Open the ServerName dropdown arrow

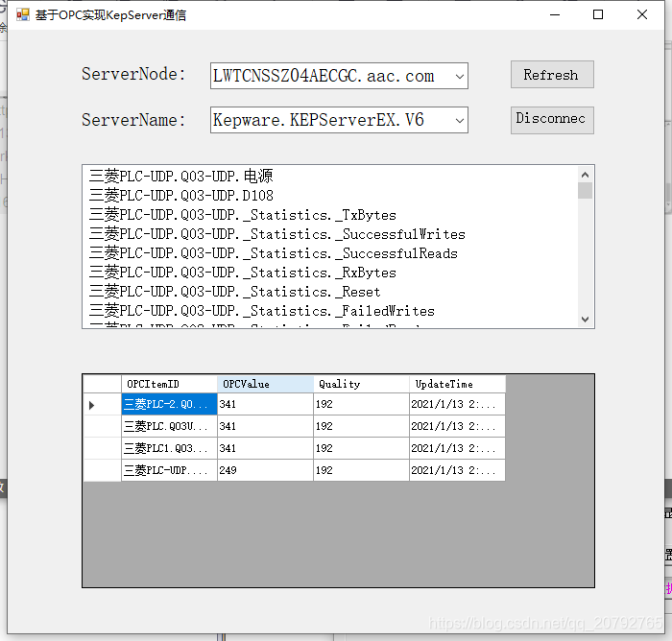point(460,120)
